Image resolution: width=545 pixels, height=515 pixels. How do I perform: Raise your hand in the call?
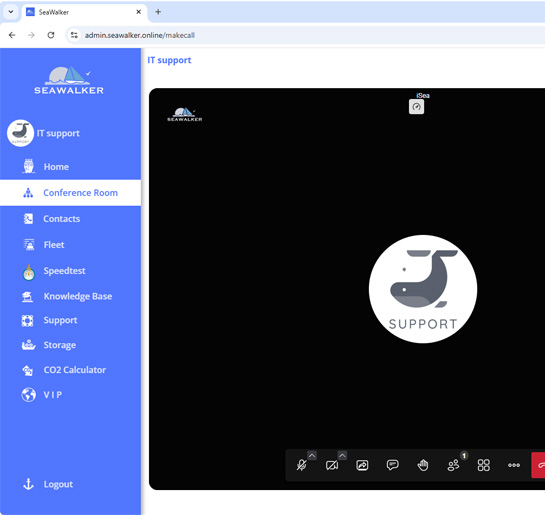[x=423, y=465]
